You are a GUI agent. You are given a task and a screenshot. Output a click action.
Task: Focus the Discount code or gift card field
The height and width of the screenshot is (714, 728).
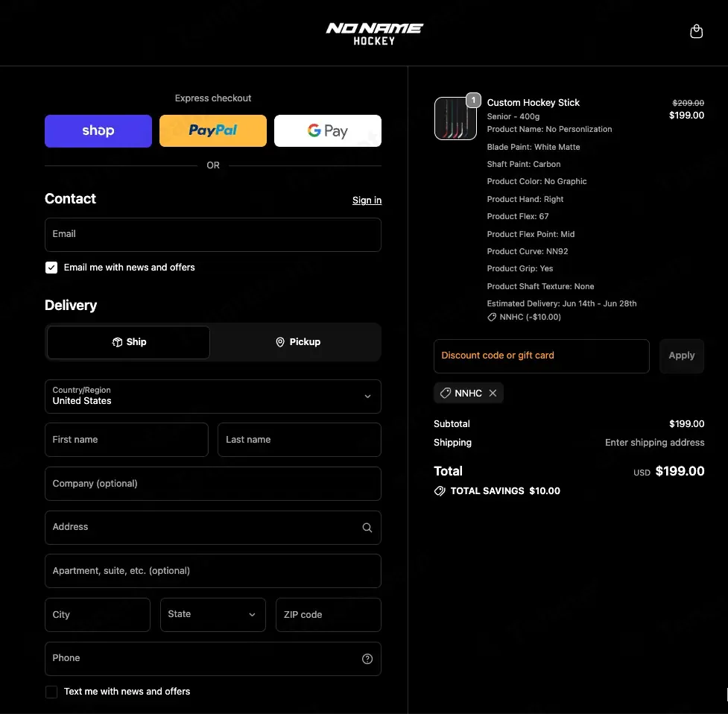541,356
